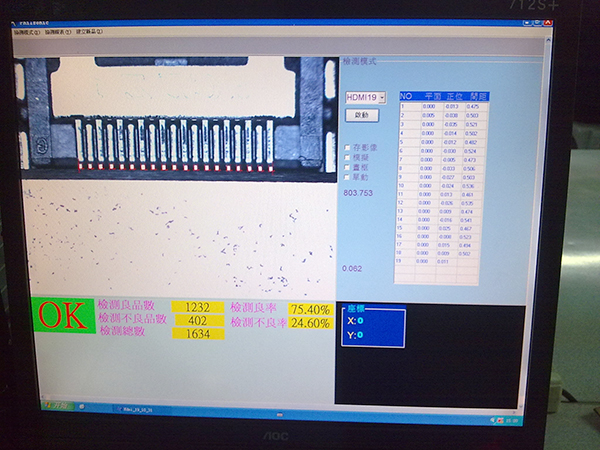Tick the 單動 single-step checkbox

coord(347,177)
